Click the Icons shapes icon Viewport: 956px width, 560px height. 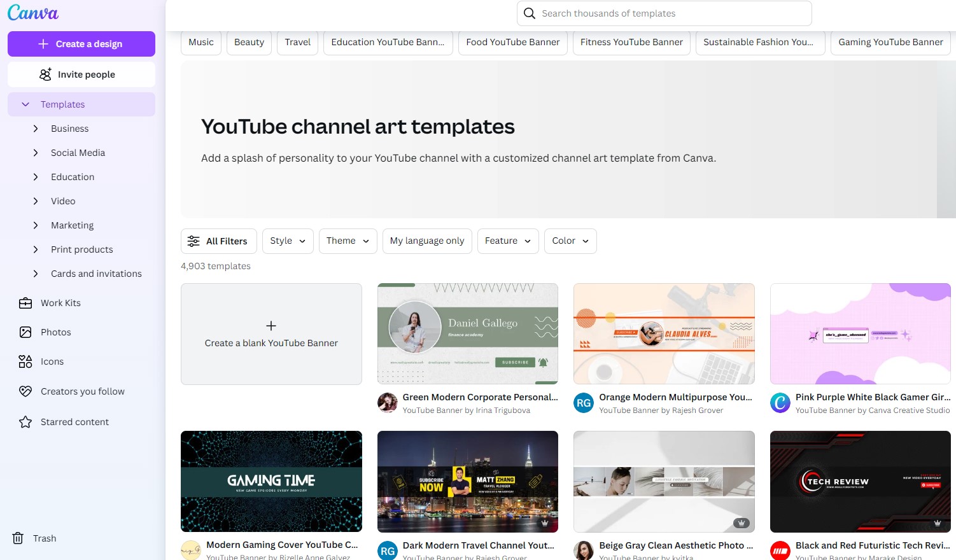pyautogui.click(x=25, y=361)
